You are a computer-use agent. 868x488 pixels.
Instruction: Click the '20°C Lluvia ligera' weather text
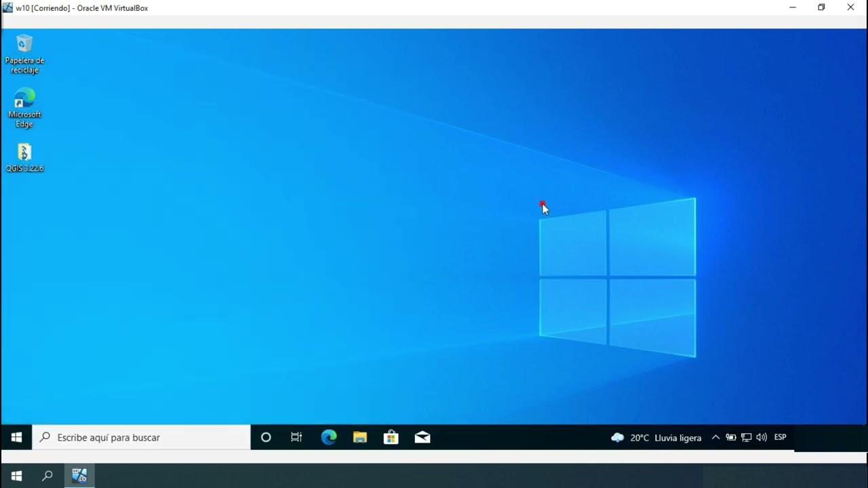(666, 438)
